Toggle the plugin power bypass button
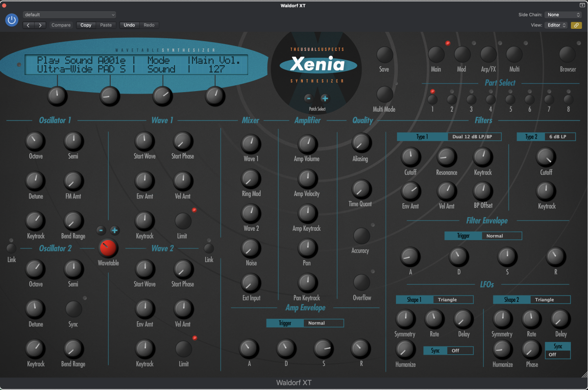This screenshot has height=390, width=588. coord(12,20)
